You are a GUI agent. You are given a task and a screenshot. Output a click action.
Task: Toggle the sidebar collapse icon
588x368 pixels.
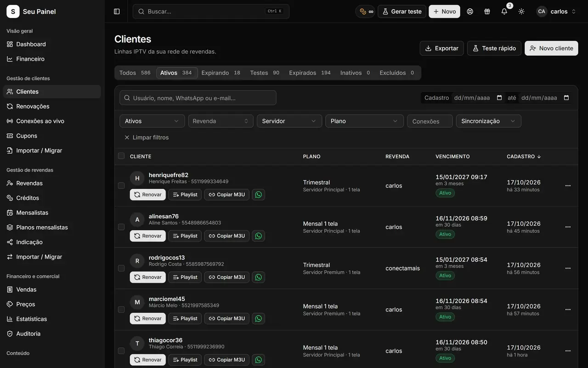point(117,11)
